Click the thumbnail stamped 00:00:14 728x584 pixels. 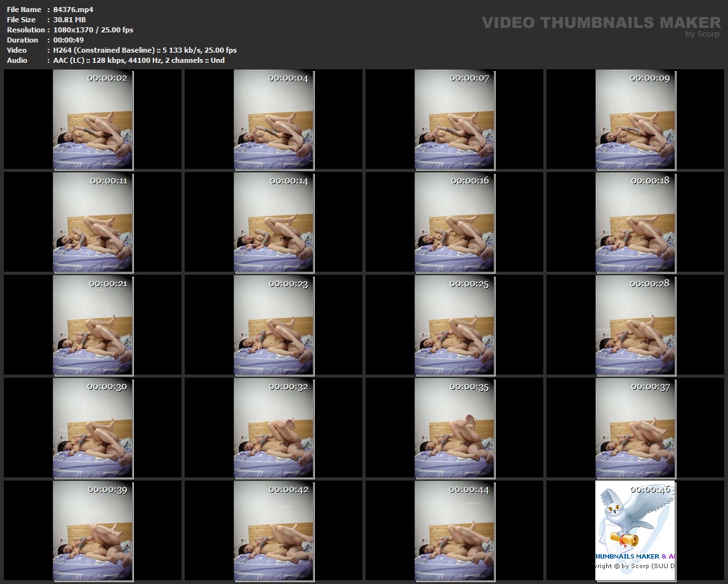coord(274,223)
